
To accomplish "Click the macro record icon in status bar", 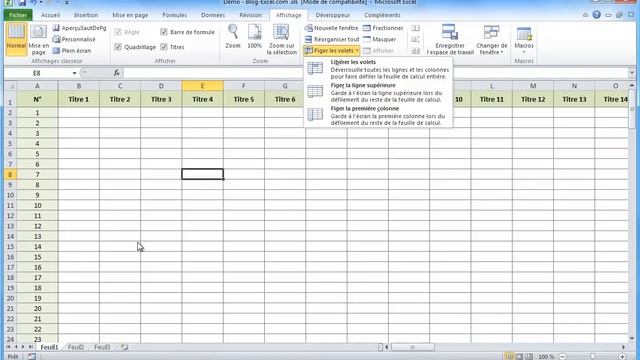I will pos(31,356).
